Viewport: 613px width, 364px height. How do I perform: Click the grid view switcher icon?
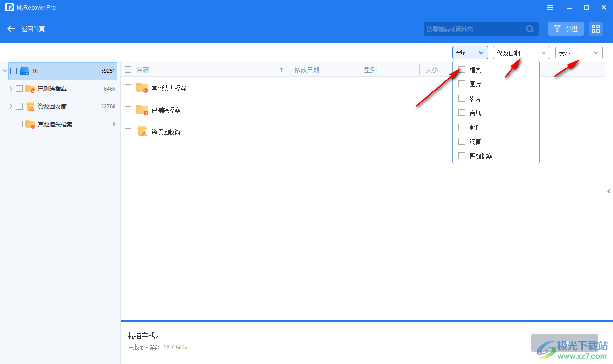pos(595,29)
